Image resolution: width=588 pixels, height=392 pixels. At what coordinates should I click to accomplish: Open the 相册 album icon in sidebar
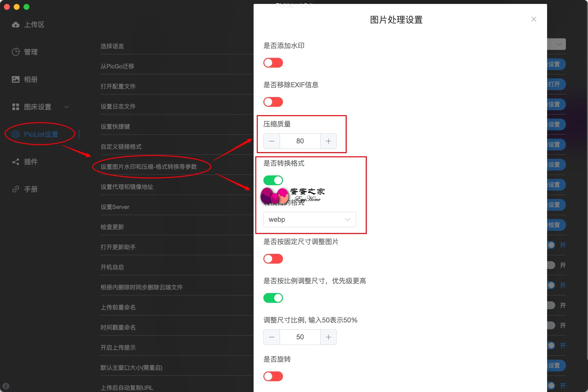pos(15,79)
